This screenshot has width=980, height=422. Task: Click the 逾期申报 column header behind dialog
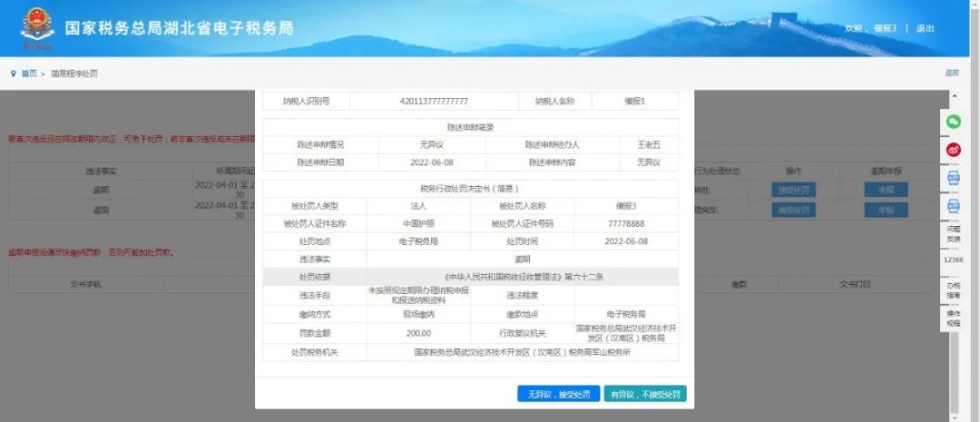pyautogui.click(x=886, y=171)
